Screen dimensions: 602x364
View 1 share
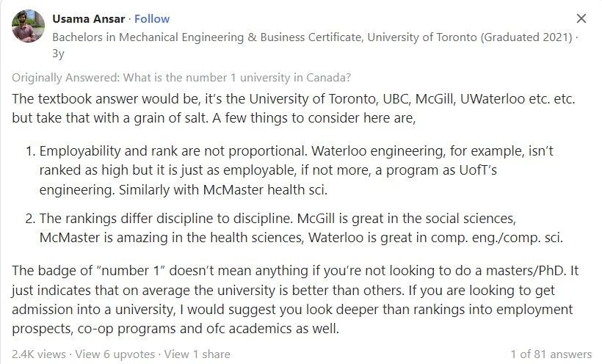(197, 354)
